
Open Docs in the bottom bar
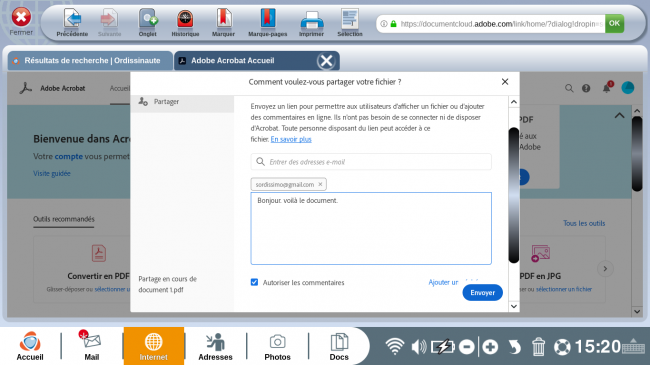tap(339, 346)
